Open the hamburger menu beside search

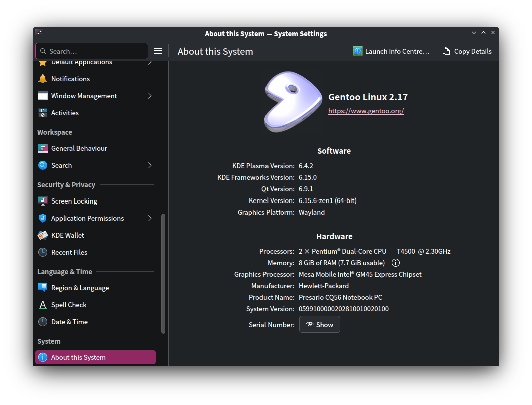(158, 51)
